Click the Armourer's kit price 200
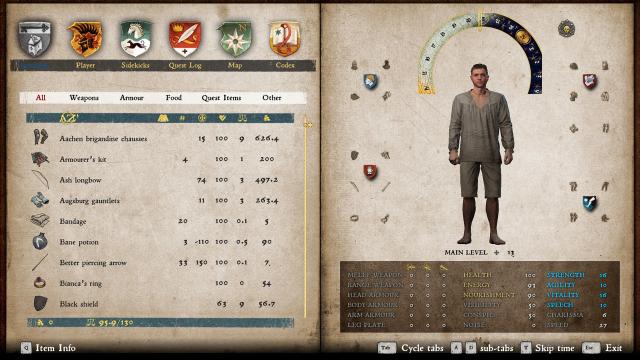 pyautogui.click(x=267, y=159)
